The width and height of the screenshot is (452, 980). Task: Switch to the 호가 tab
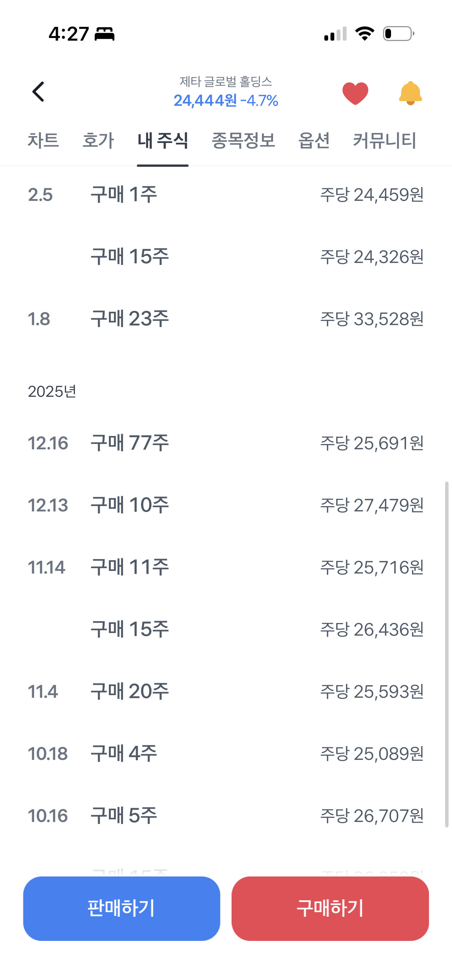tap(98, 140)
